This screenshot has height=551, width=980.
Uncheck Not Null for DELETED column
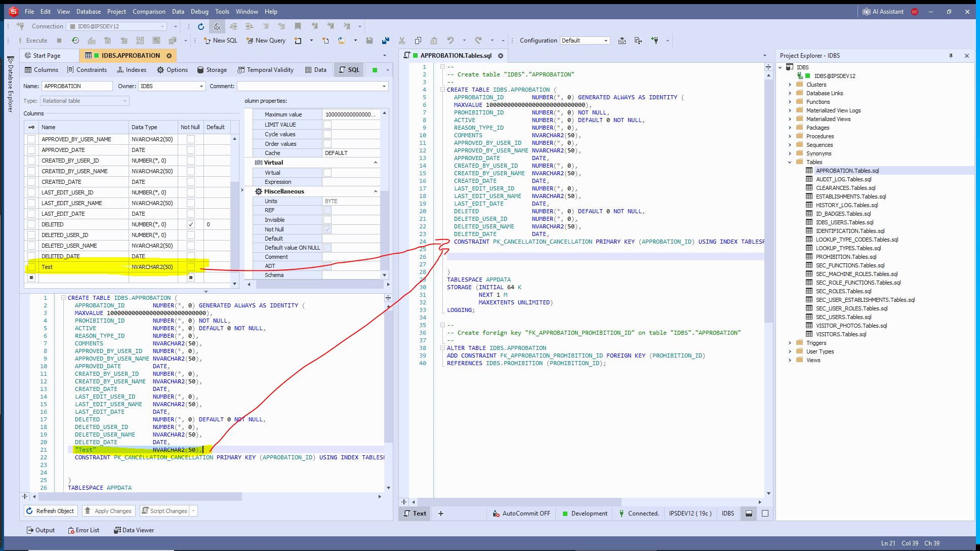click(x=191, y=224)
